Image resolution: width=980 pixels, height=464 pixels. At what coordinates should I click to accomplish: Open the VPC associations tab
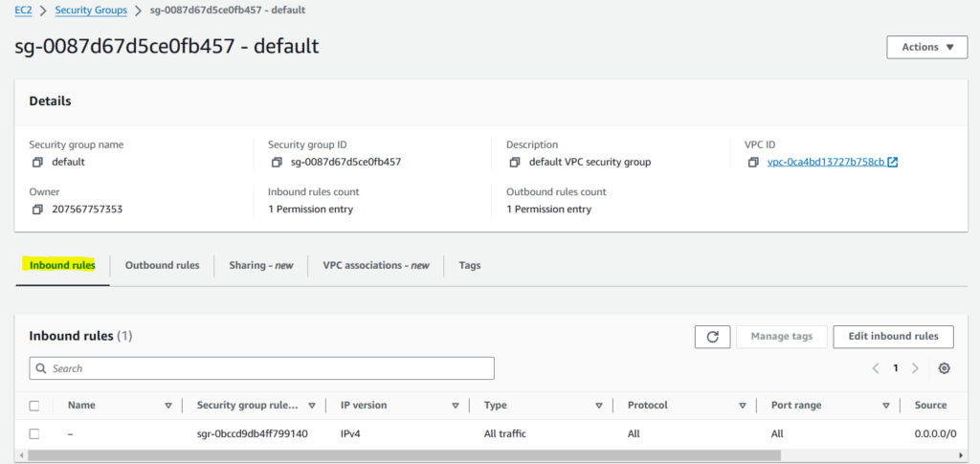375,265
